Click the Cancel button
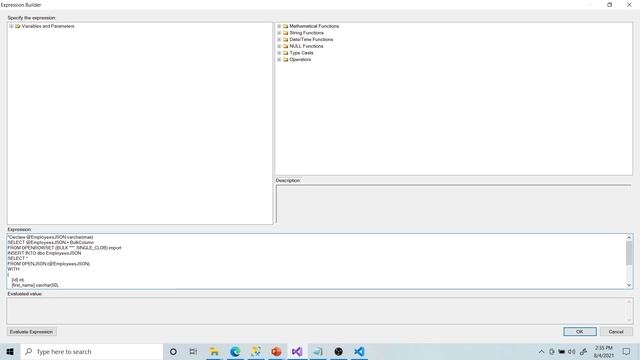The image size is (640, 360). pos(616,332)
